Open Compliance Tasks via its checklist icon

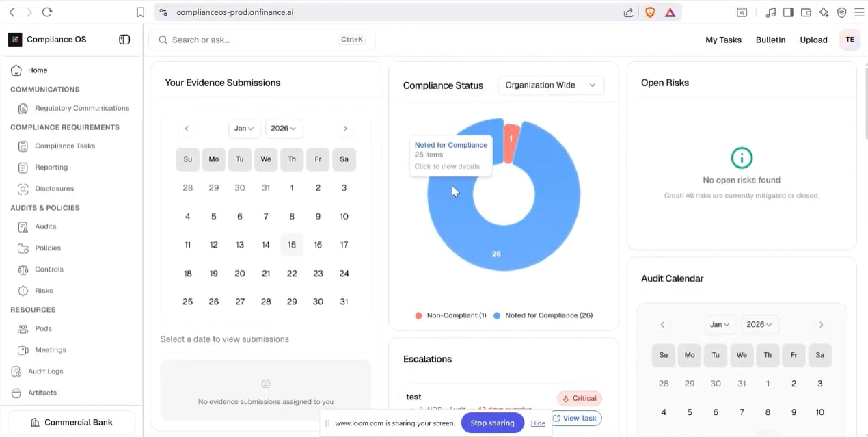(x=23, y=146)
